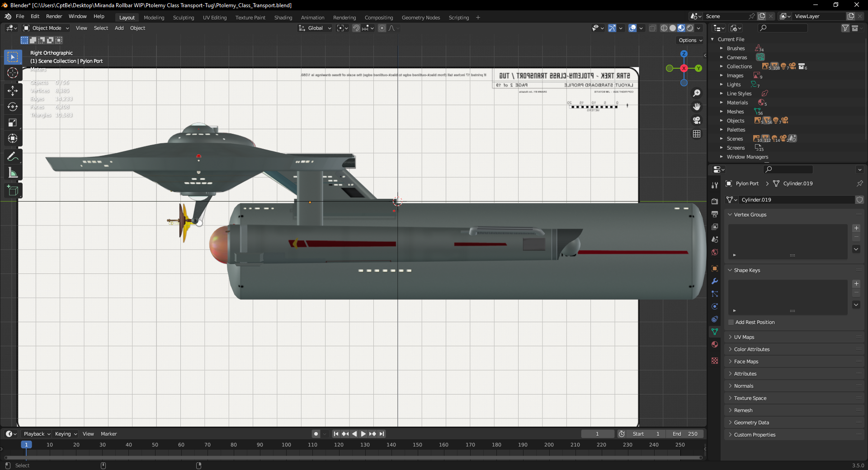Select the Rotate tool

13,107
